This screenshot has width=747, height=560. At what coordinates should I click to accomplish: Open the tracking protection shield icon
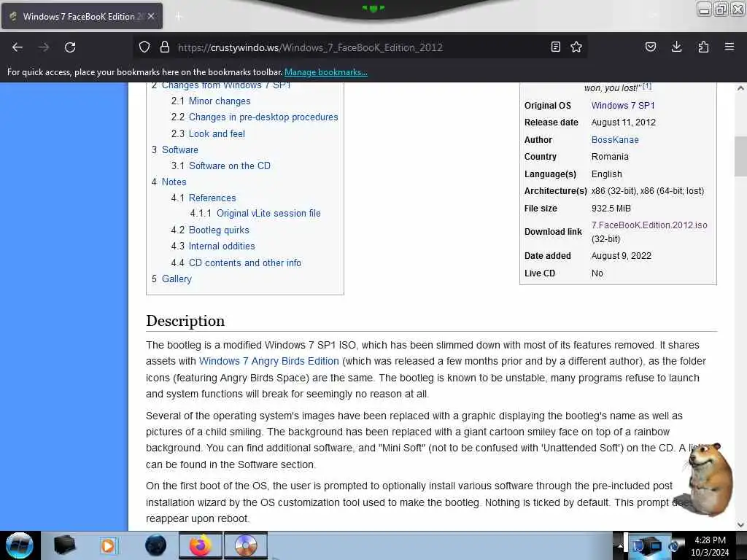tap(144, 47)
